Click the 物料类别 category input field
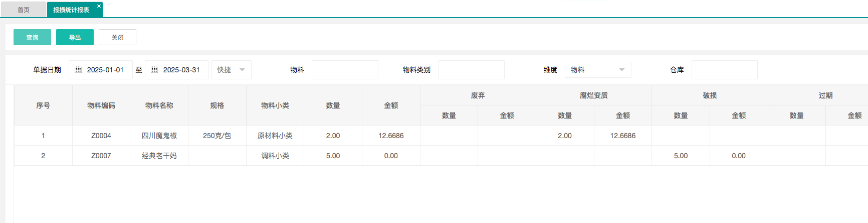 471,70
